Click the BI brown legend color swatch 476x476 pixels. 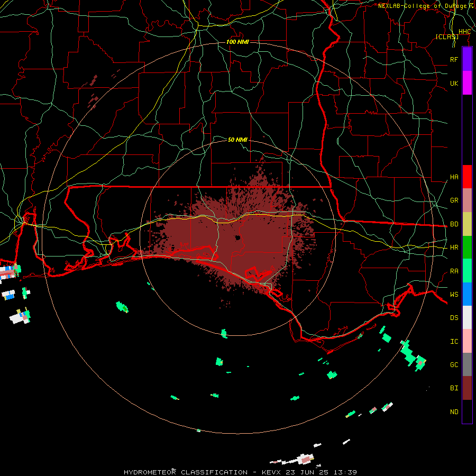click(x=467, y=388)
